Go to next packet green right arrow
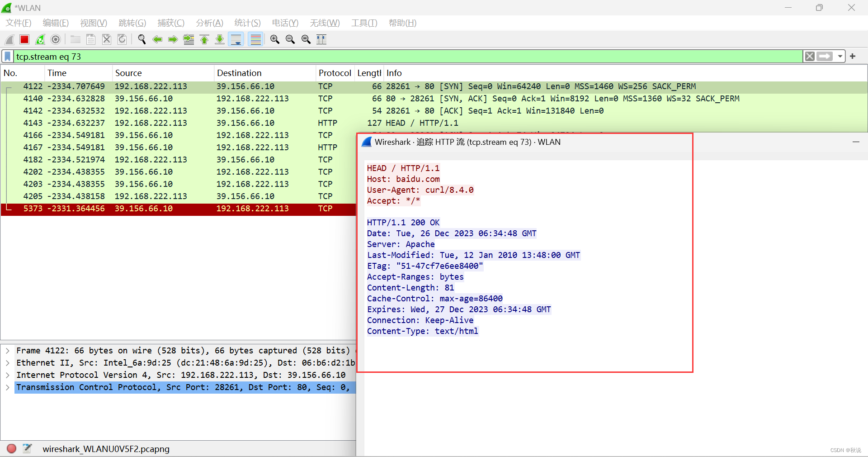The image size is (868, 457). click(x=173, y=39)
